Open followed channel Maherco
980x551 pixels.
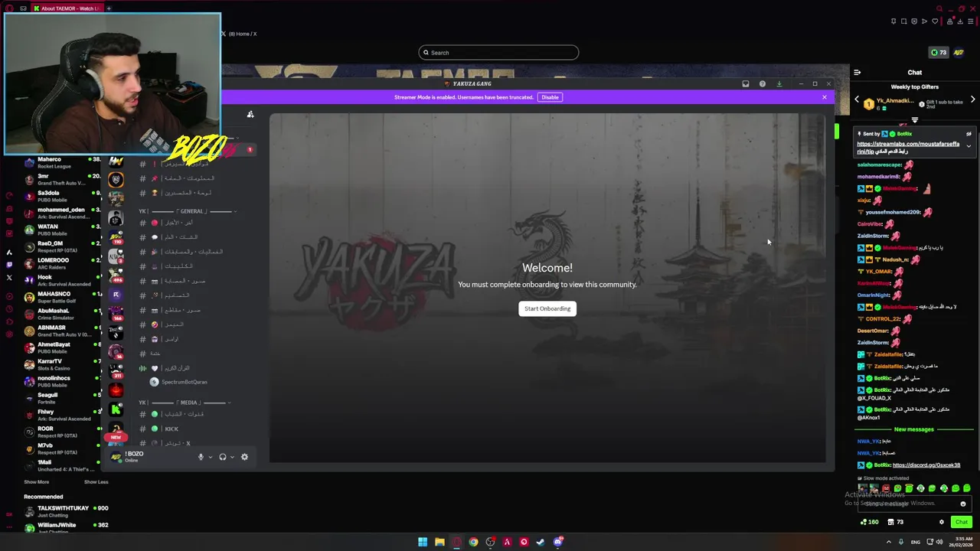[x=63, y=162]
